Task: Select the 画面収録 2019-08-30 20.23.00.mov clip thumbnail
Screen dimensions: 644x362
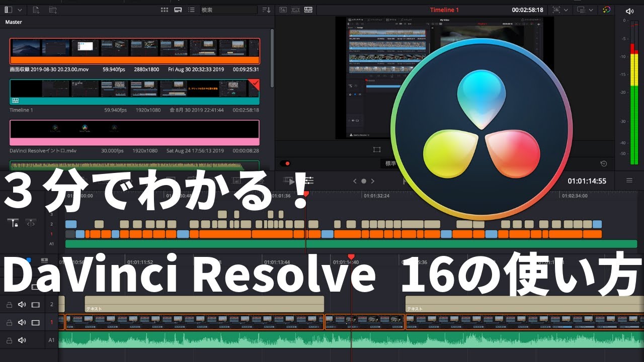Action: (135, 51)
